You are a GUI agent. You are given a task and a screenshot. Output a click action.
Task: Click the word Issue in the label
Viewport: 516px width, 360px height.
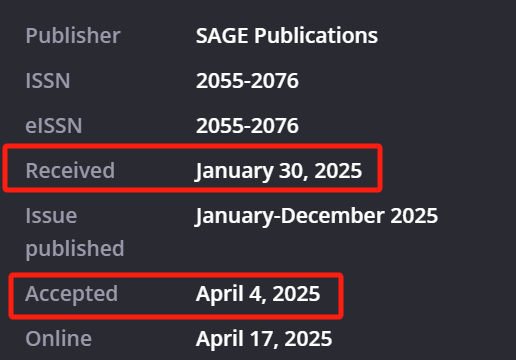[51, 216]
